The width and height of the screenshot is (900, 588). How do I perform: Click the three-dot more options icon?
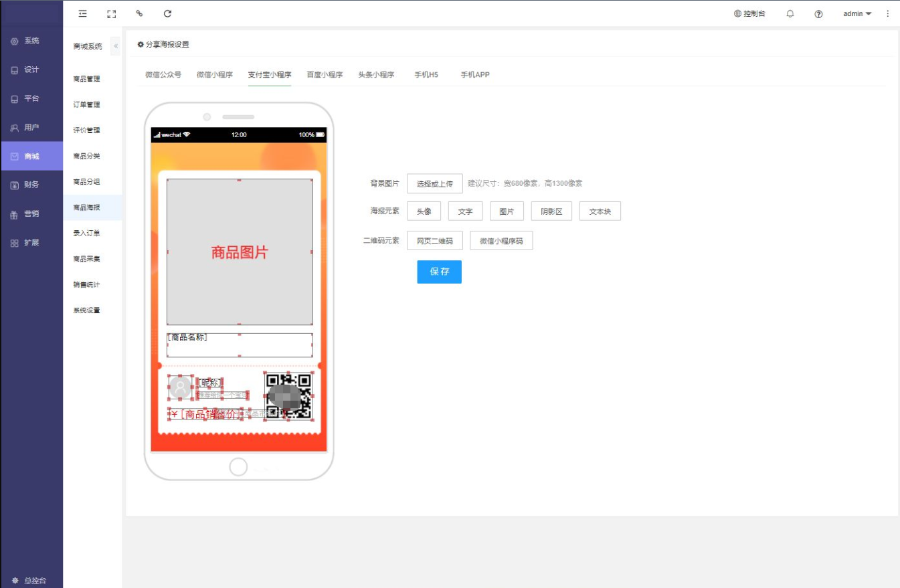888,13
